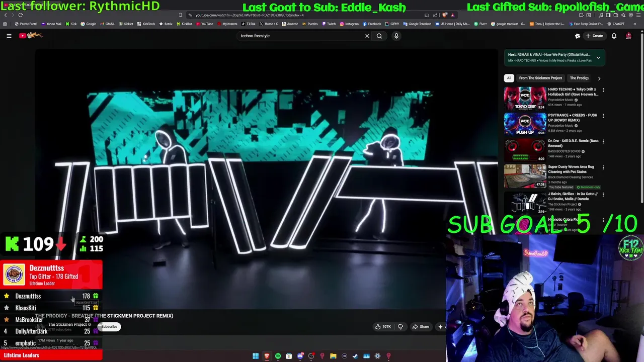Open Spotify from the taskbar
This screenshot has height=362, width=644.
[x=278, y=356]
